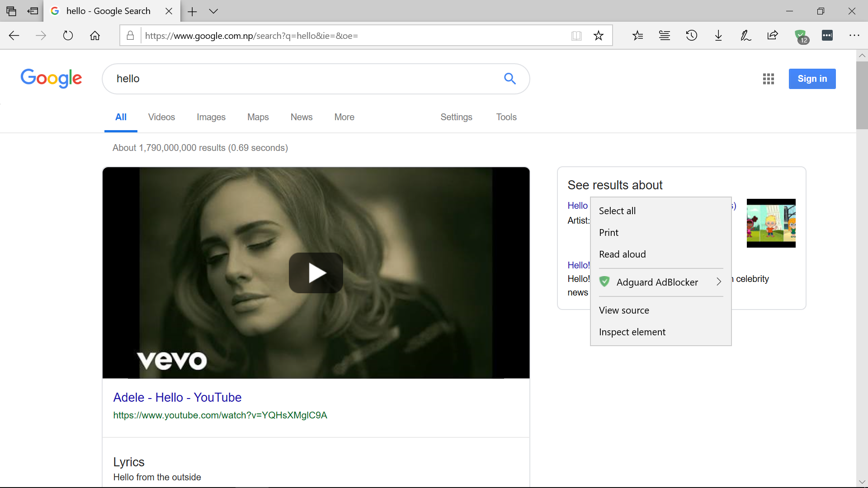
Task: Click the site lock security icon
Action: click(130, 36)
